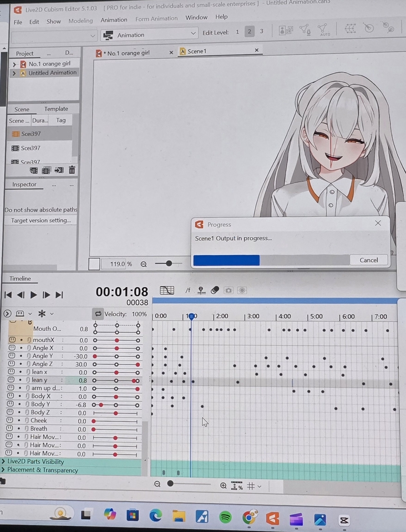Expand the Live2D Parts Visibility group
406x532 pixels.
click(4, 462)
